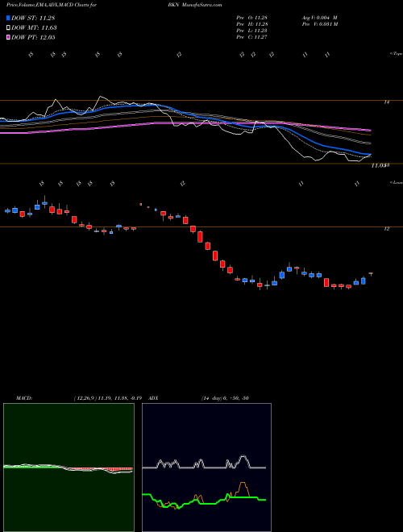403x532 pixels.
Task: Click the MACD: heading label
Action: [x=24, y=398]
